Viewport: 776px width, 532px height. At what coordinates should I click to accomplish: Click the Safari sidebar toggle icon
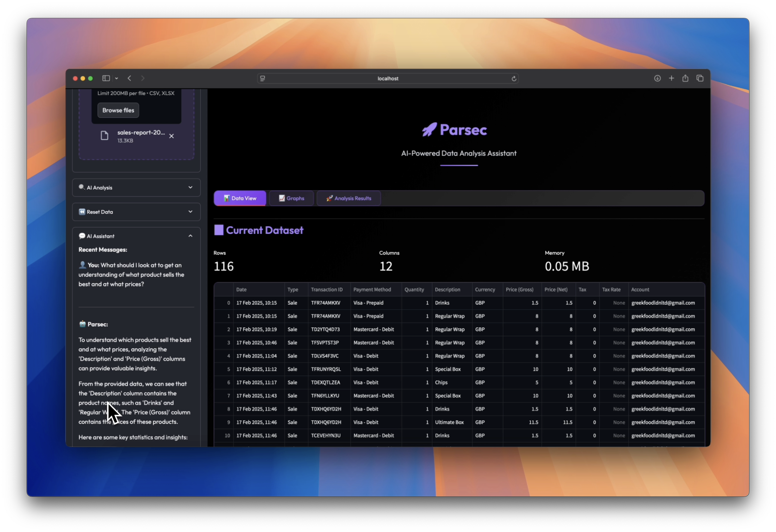[106, 78]
